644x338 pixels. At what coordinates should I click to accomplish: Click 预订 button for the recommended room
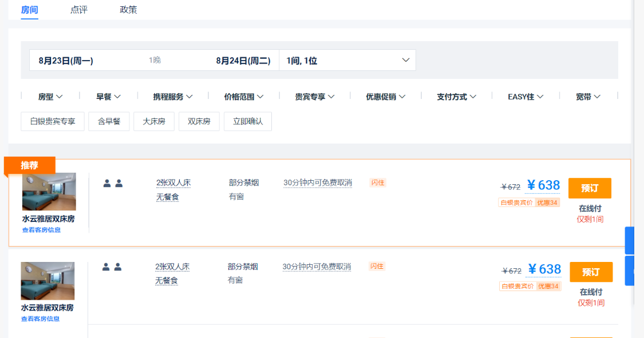pos(590,188)
